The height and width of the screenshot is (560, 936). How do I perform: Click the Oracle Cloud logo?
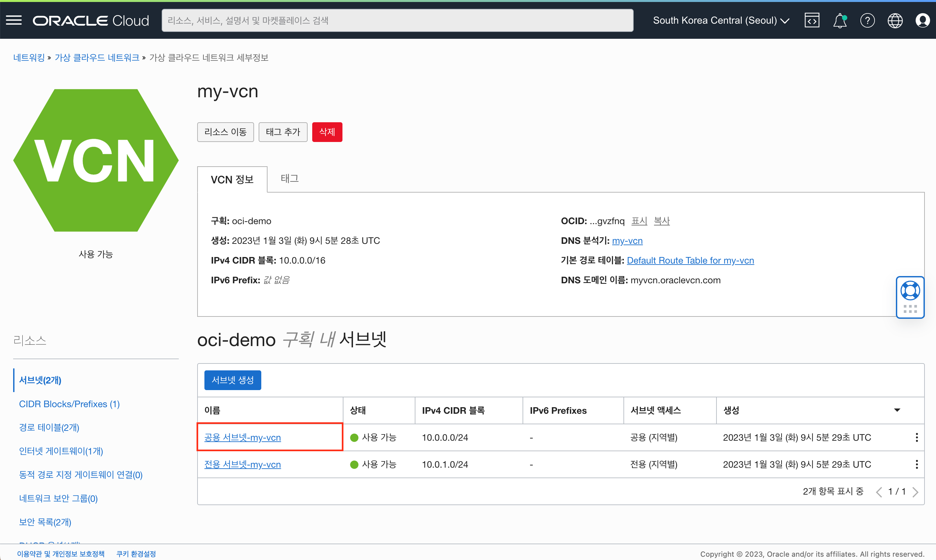pos(91,20)
